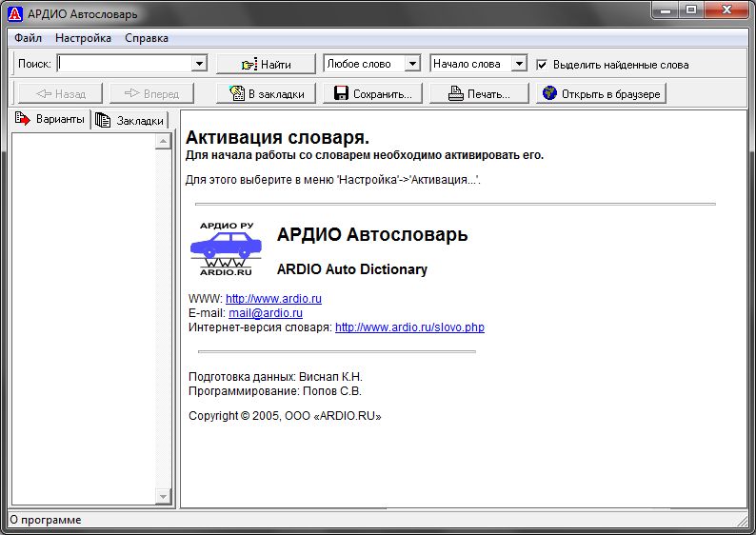Minimize the АРДИО Автословарь window

(666, 10)
